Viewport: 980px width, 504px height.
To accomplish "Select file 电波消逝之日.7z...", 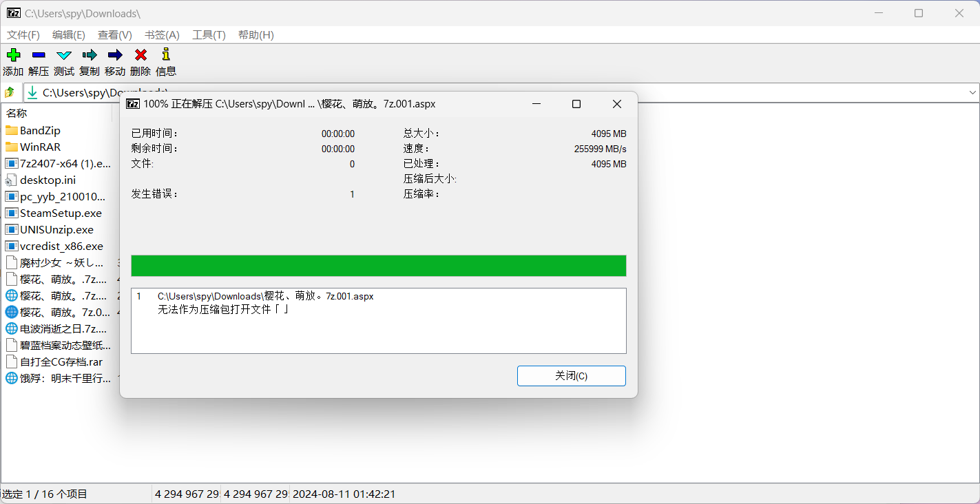I will tap(63, 328).
